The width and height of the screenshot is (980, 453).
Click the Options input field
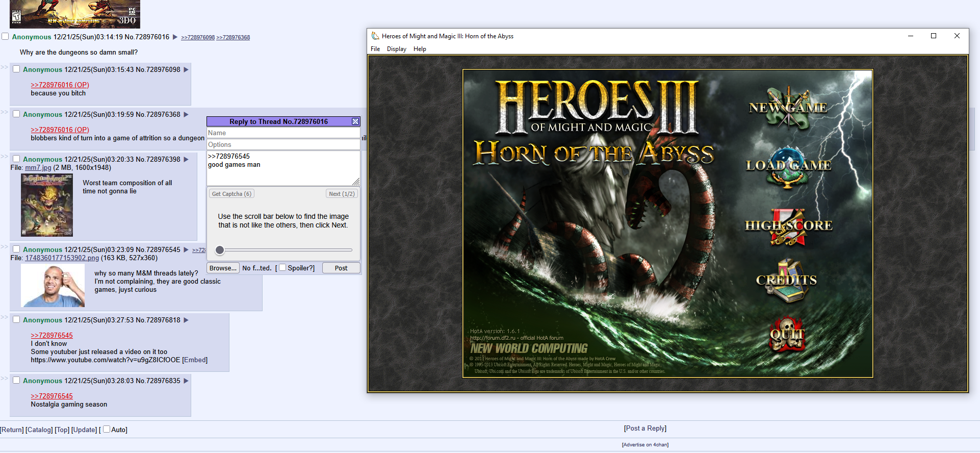tap(283, 144)
